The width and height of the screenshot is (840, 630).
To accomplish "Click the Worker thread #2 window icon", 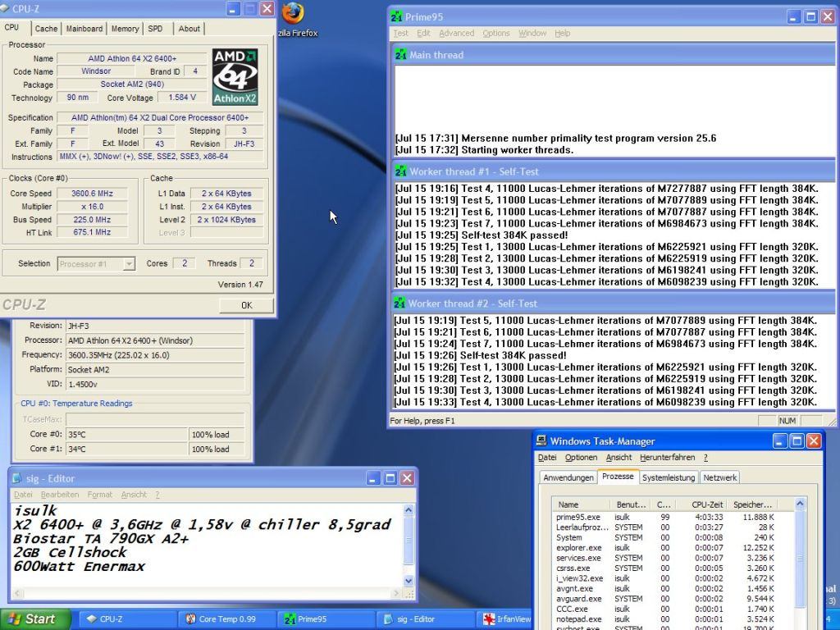I will click(399, 304).
